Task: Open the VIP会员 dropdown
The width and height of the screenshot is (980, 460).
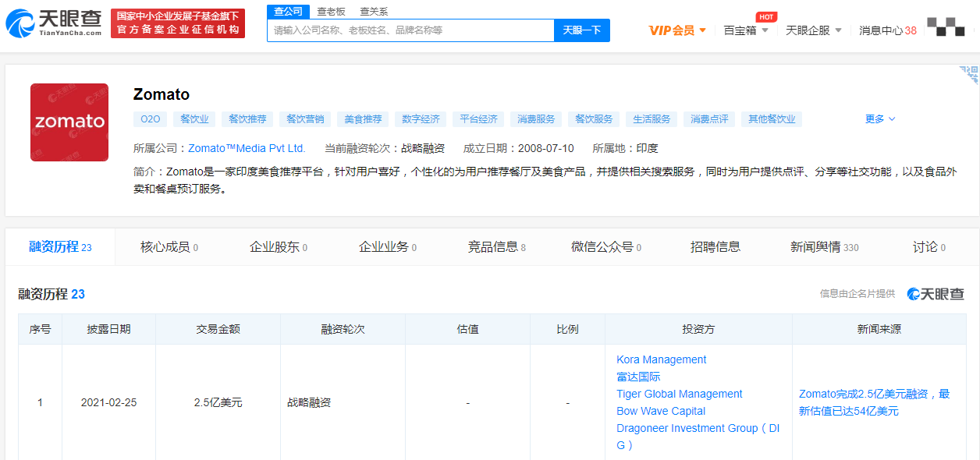Action: 677,30
